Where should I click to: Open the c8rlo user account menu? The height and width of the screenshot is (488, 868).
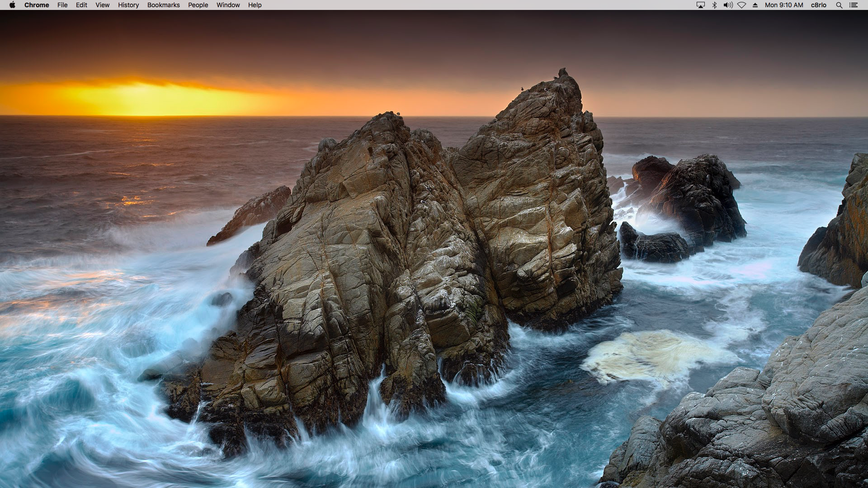(818, 5)
